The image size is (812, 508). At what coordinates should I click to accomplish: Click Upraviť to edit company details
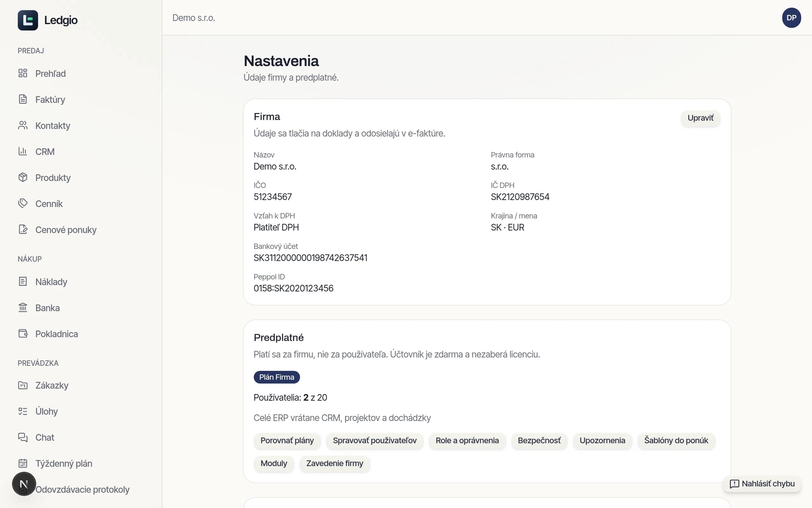(x=700, y=118)
